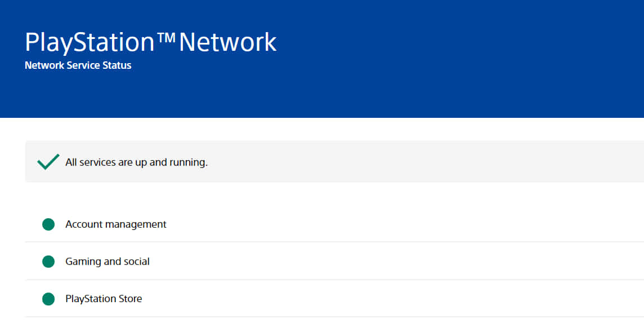Click the green dot beside Gaming and social
The width and height of the screenshot is (644, 336).
(48, 261)
